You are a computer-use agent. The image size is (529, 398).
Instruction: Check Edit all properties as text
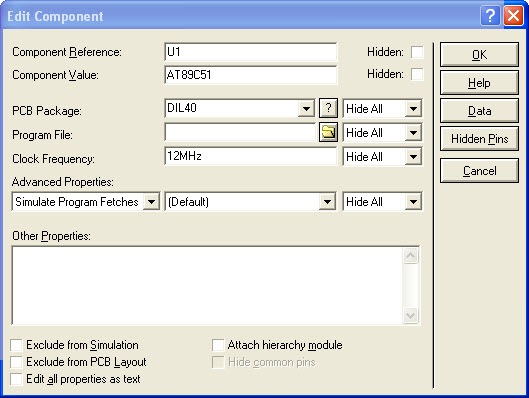[x=16, y=379]
